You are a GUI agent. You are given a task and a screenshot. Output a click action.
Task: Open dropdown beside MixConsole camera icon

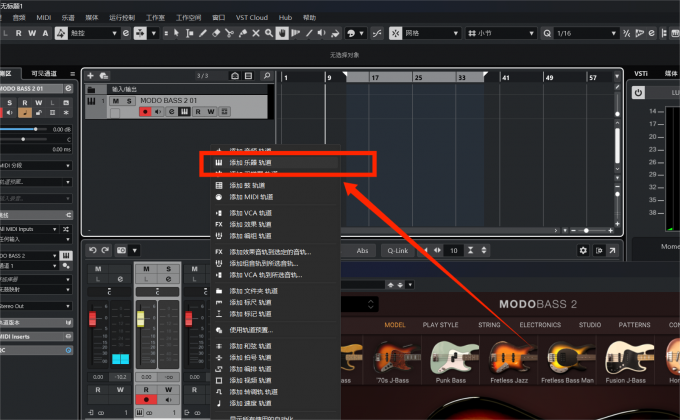(x=135, y=250)
